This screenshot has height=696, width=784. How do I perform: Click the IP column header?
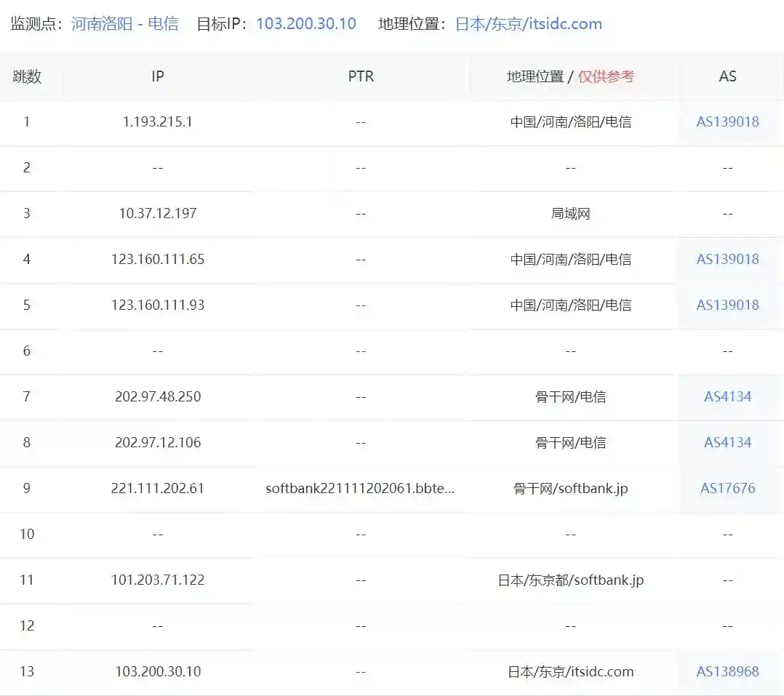158,76
